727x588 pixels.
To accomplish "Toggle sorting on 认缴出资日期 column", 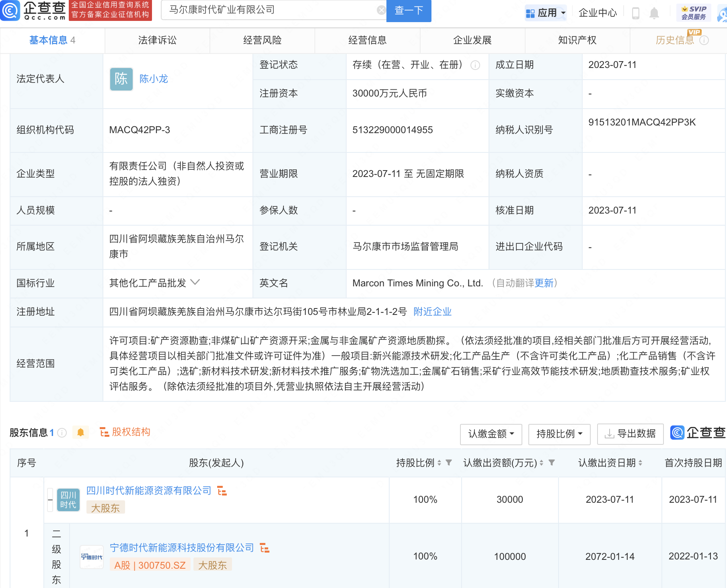I will click(641, 463).
